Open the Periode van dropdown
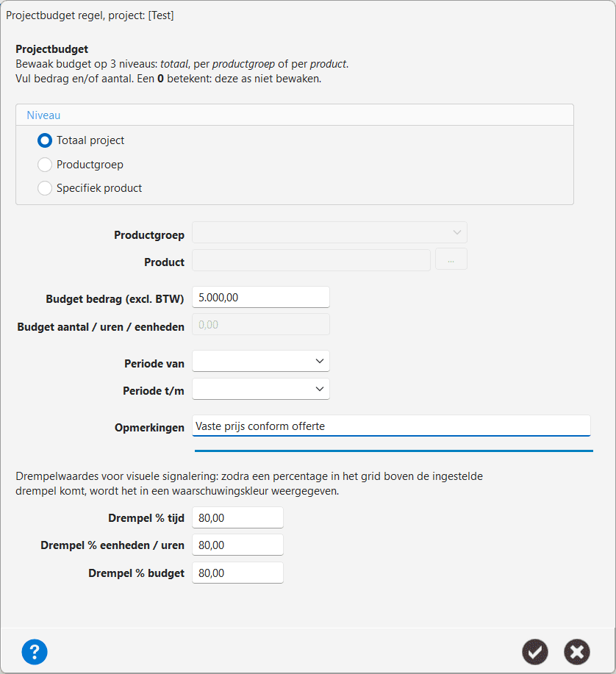The image size is (616, 674). pyautogui.click(x=260, y=361)
